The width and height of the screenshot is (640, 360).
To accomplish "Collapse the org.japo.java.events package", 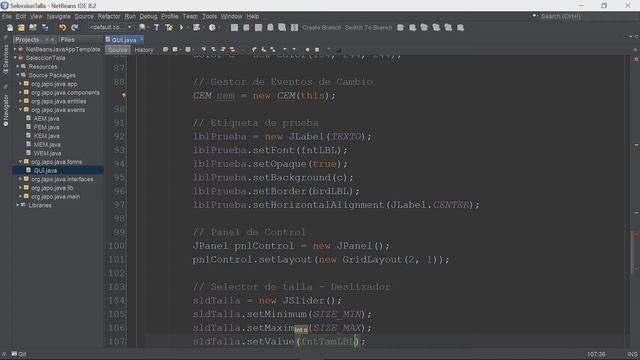I will [x=20, y=110].
